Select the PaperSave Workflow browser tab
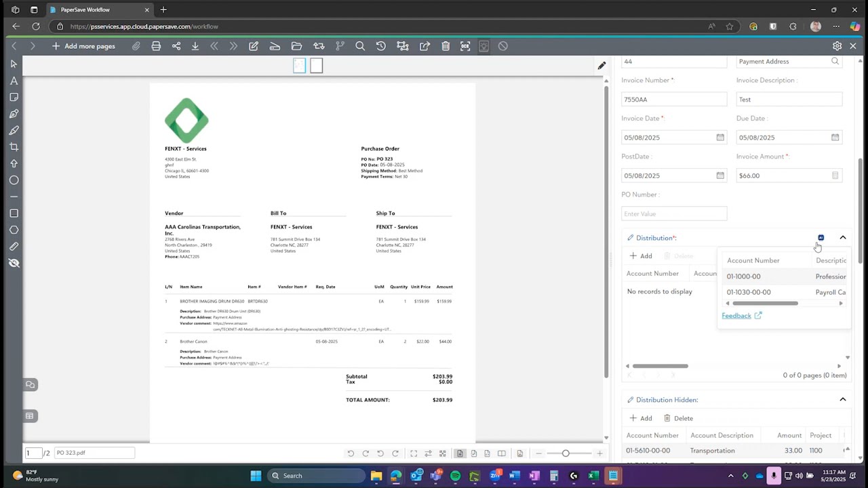The width and height of the screenshot is (868, 488). (100, 9)
